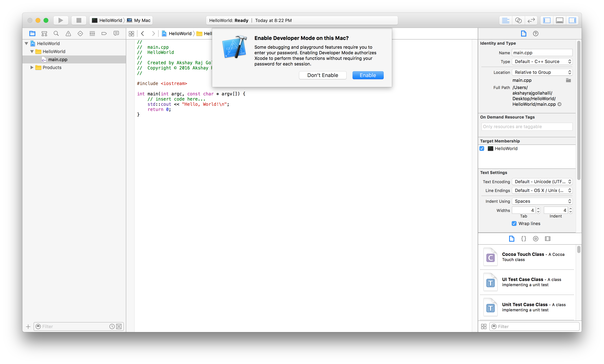Click the Enable button
604x364 pixels.
click(x=368, y=75)
